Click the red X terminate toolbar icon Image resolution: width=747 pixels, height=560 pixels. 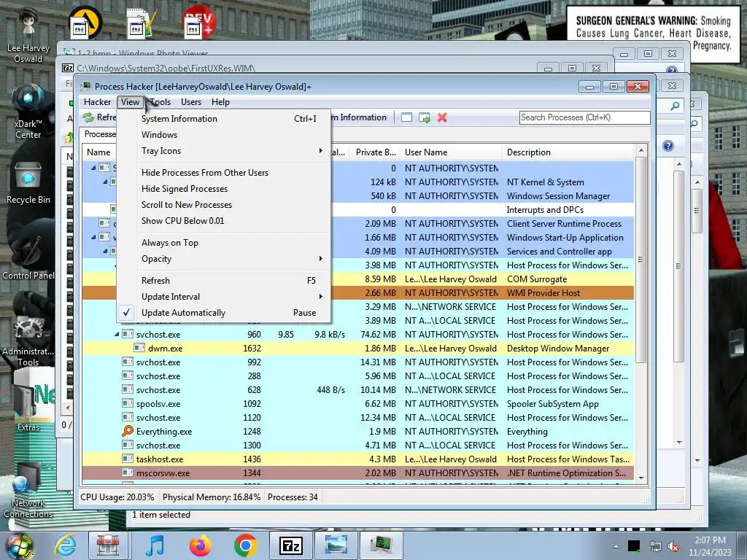(442, 117)
